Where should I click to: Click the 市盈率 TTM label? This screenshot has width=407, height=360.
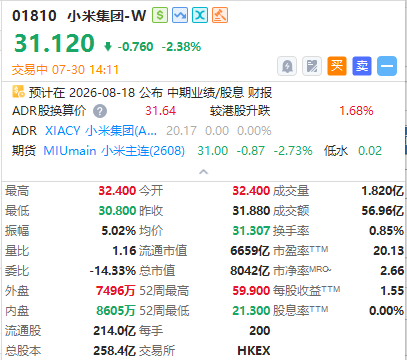pos(301,250)
